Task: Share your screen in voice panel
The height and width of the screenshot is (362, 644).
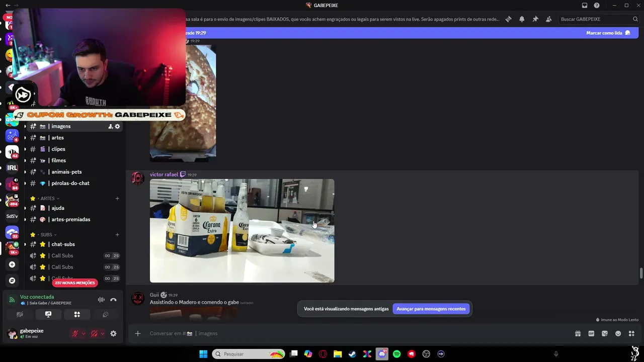Action: [48, 314]
